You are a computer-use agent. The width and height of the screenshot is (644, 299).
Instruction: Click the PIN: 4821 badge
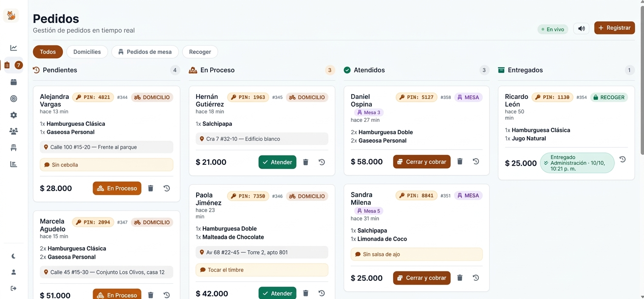[x=93, y=97]
